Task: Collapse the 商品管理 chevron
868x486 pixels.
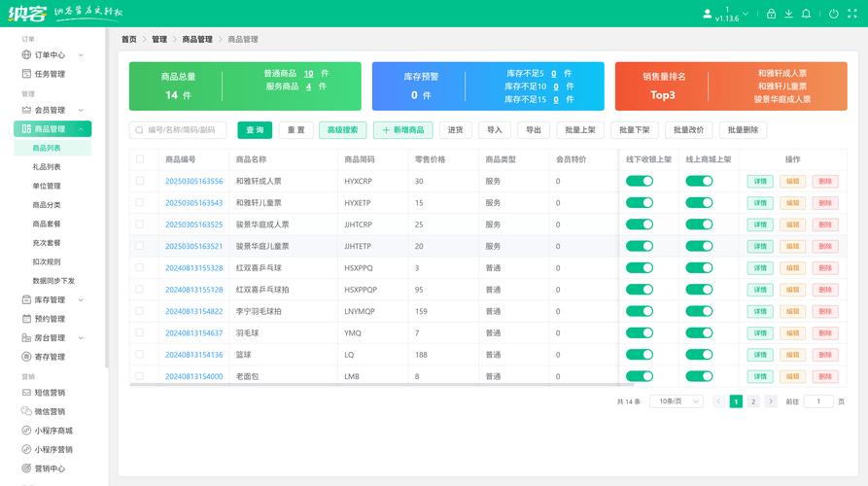Action: (x=81, y=129)
